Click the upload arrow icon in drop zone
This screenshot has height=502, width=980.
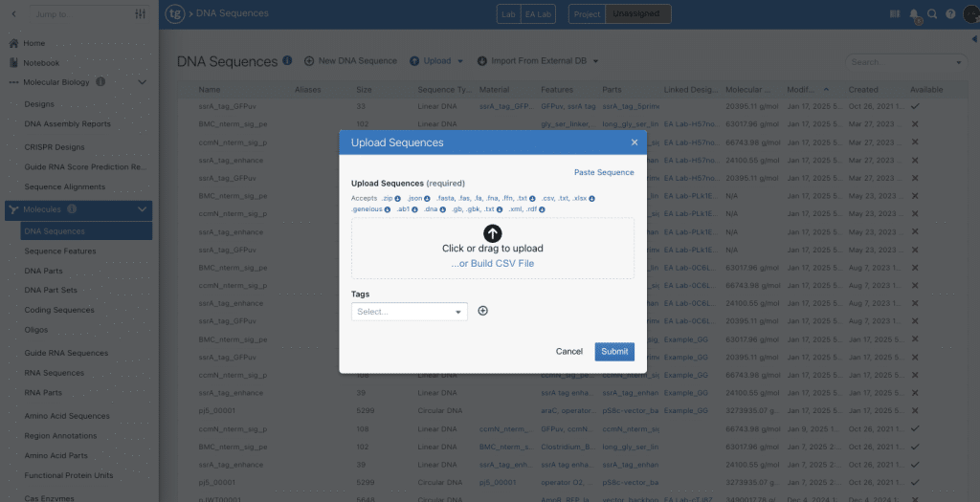(492, 232)
